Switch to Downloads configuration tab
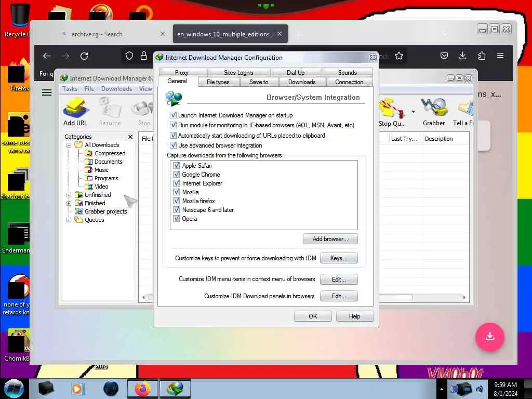Image resolution: width=532 pixels, height=399 pixels. [x=302, y=82]
